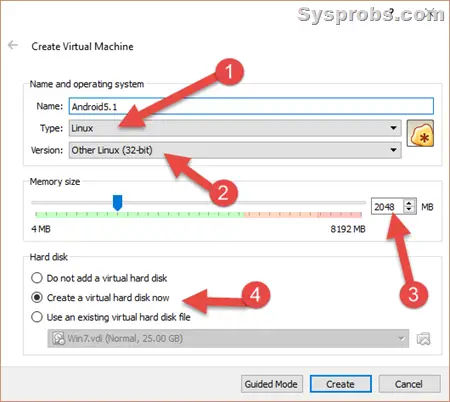Open the choose virtual disk file folder icon
Screen dimensions: 450x402
tap(423, 339)
